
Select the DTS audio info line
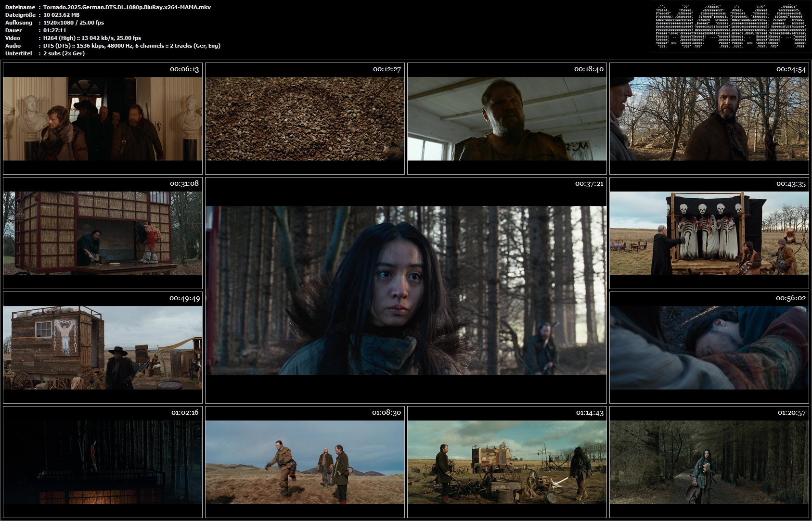[132, 46]
